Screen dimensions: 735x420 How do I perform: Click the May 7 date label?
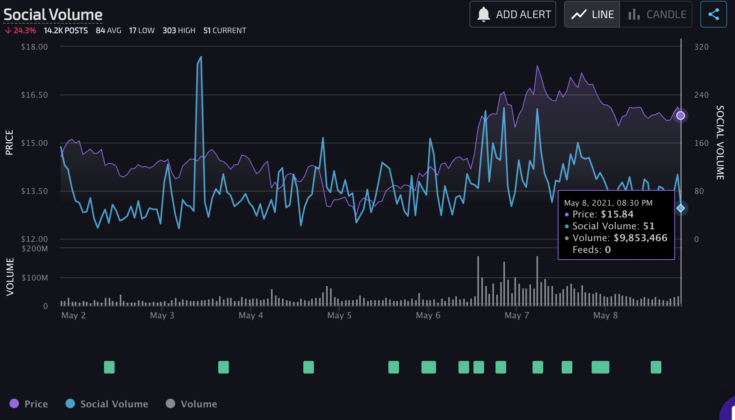pos(517,315)
